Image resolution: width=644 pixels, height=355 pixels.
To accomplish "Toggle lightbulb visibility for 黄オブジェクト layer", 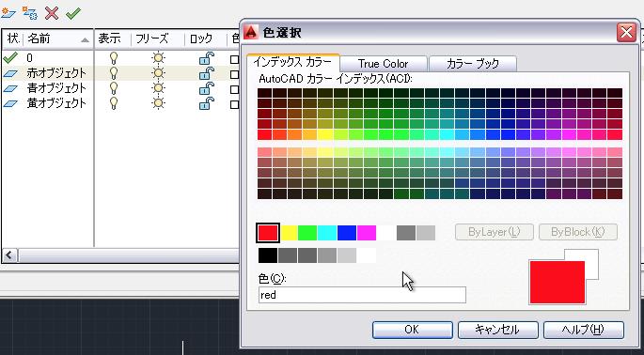I will coord(114,104).
